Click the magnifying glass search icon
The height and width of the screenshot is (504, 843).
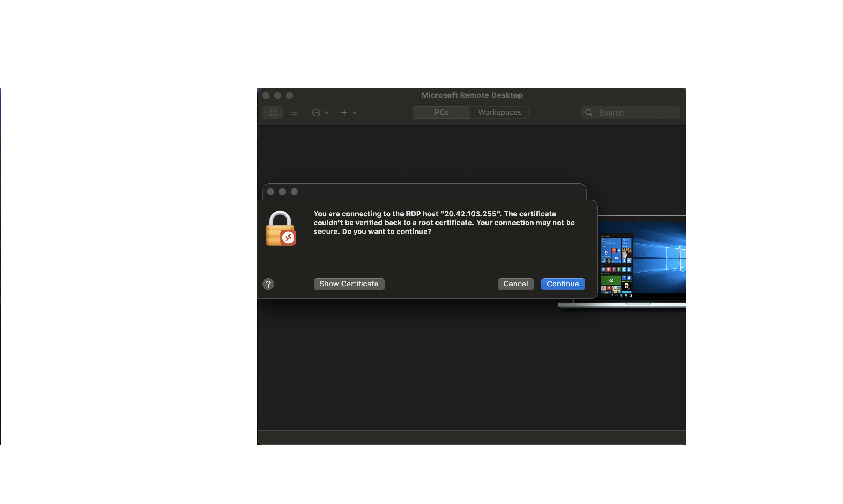[x=589, y=113]
